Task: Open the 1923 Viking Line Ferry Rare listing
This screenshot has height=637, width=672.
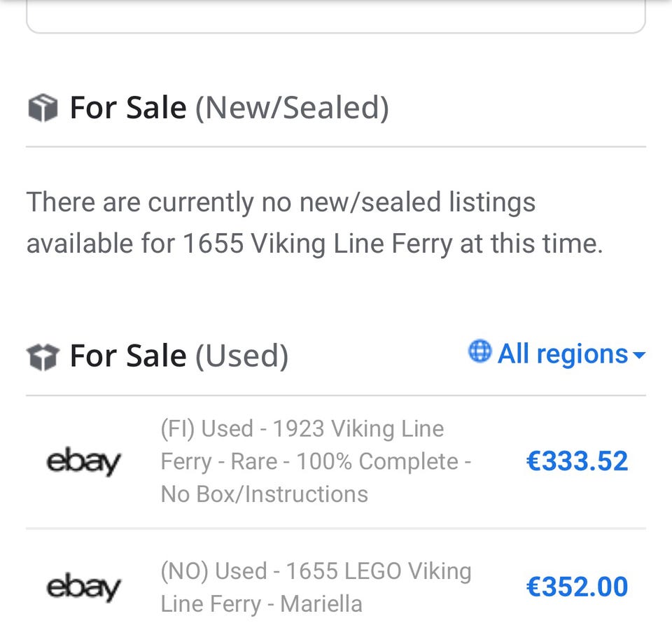Action: [315, 461]
